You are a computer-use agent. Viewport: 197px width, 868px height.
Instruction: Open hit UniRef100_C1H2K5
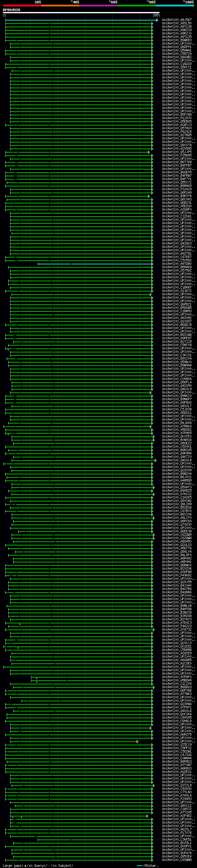[x=177, y=497]
